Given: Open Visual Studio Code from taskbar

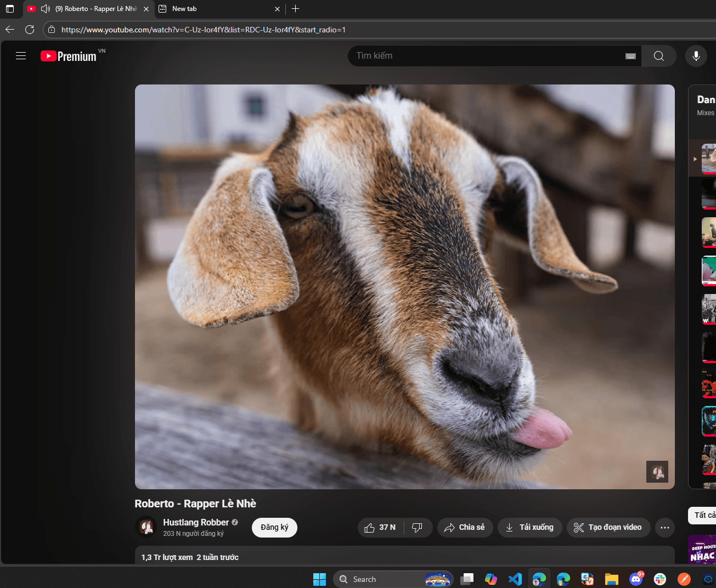Looking at the screenshot, I should pyautogui.click(x=515, y=579).
